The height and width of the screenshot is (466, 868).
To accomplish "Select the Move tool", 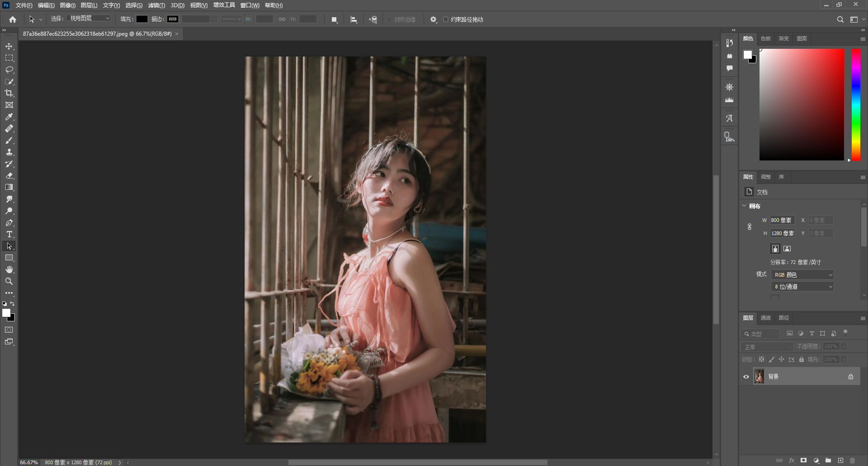I will tap(9, 47).
